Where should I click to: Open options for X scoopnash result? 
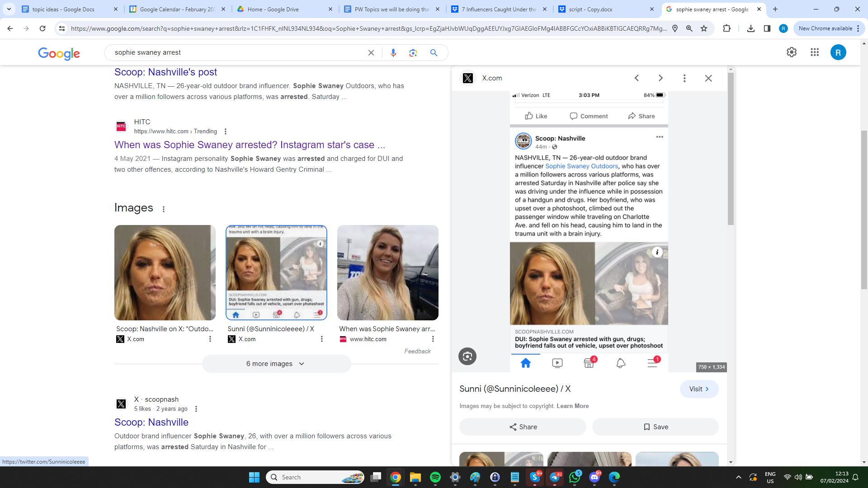196,409
